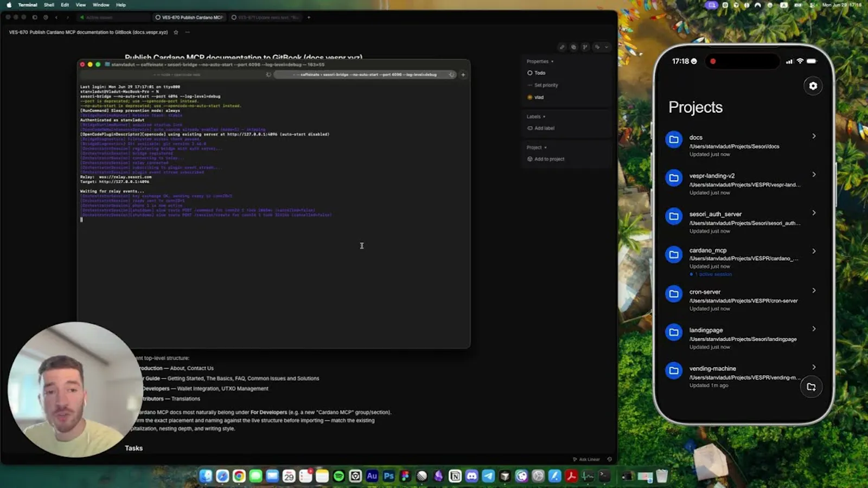Image resolution: width=868 pixels, height=488 pixels.
Task: Click Add to project button
Action: click(x=546, y=159)
